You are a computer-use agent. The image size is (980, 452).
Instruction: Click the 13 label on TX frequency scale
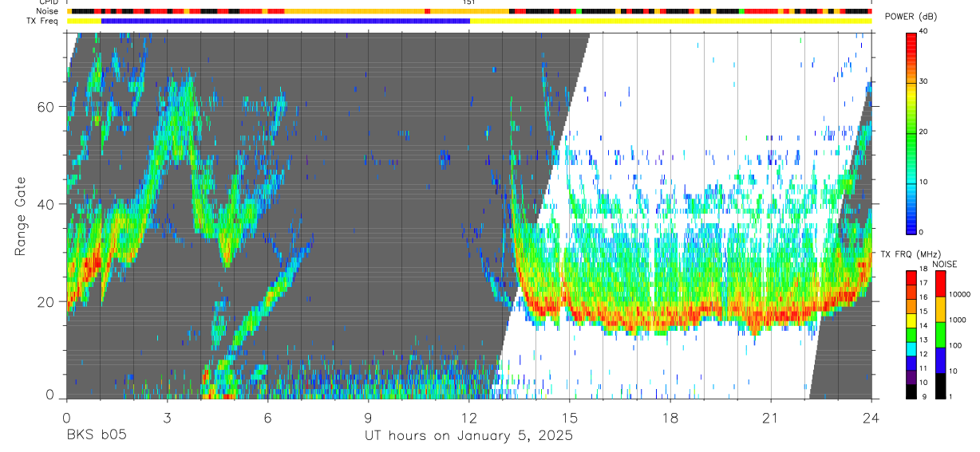tap(923, 340)
